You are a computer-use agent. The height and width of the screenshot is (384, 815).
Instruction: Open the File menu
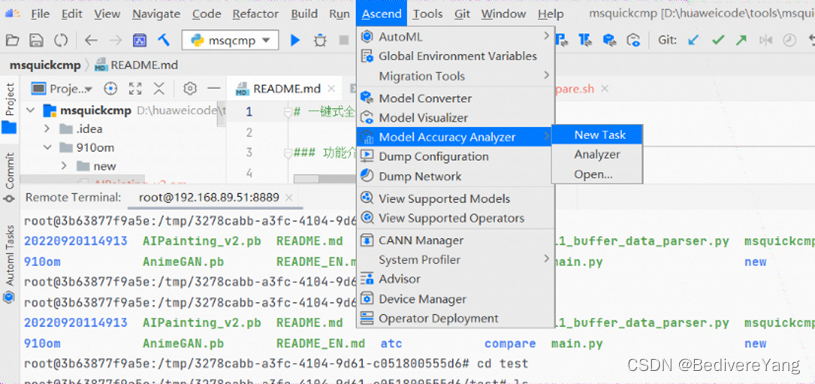(x=40, y=14)
